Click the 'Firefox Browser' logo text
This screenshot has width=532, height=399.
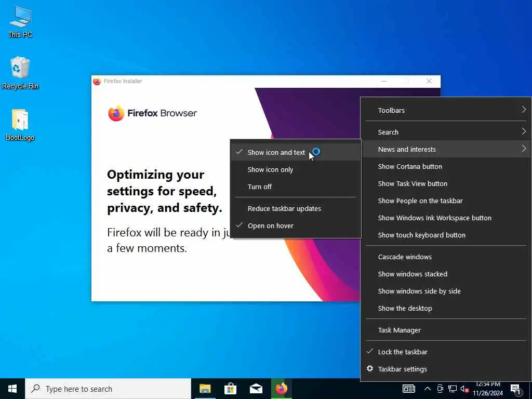162,113
